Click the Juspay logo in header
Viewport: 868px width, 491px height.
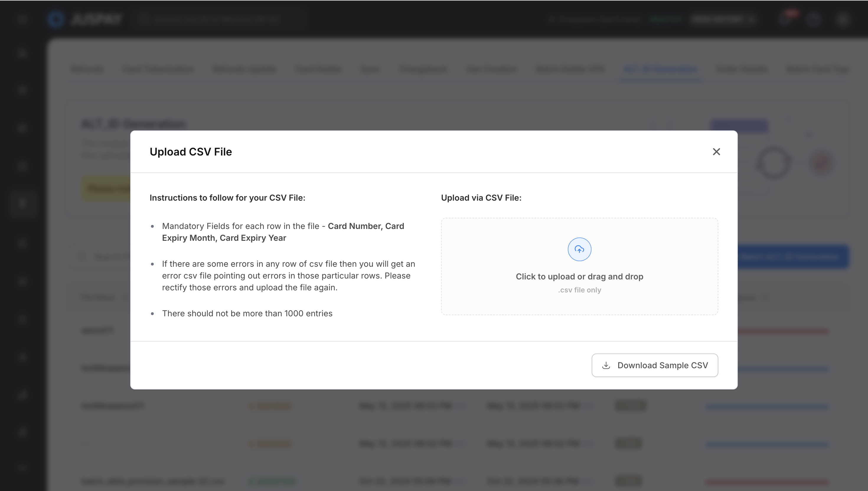(84, 19)
